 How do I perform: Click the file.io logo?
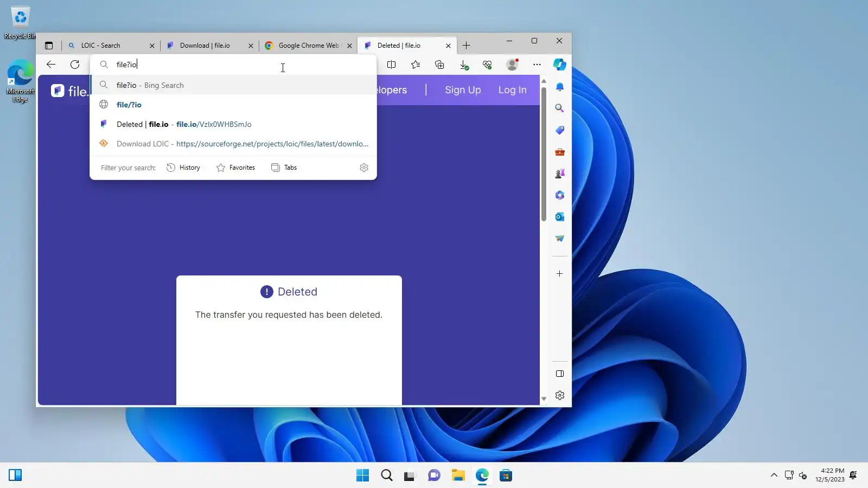click(x=70, y=91)
